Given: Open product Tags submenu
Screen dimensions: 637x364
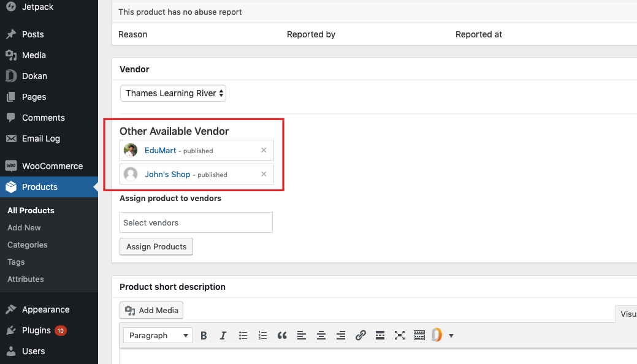Looking at the screenshot, I should pyautogui.click(x=16, y=262).
